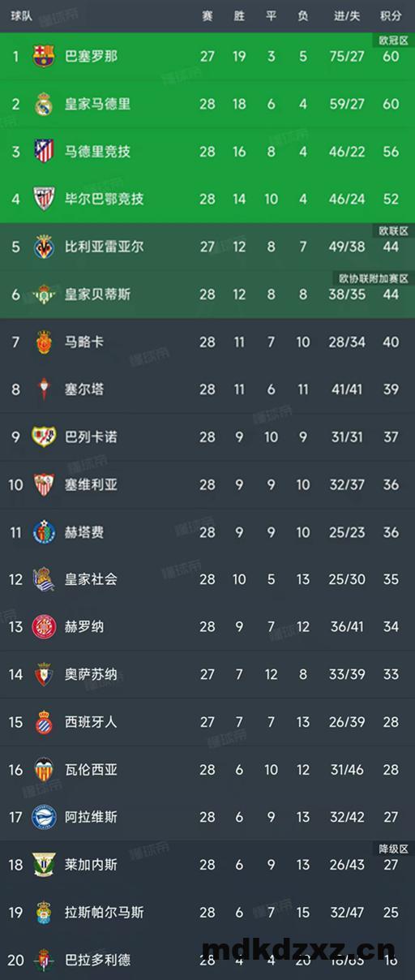Image resolution: width=415 pixels, height=980 pixels.
Task: Select the Real Betis green crest
Action: pyautogui.click(x=44, y=294)
